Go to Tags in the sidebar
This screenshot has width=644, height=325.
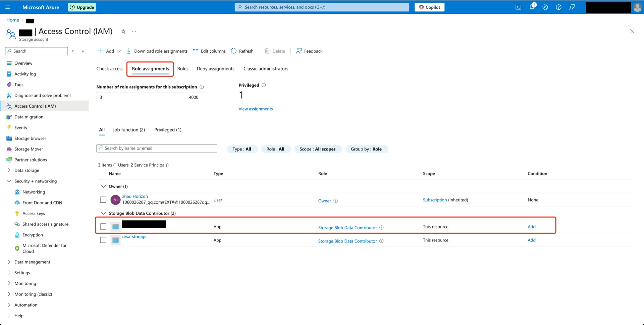19,85
